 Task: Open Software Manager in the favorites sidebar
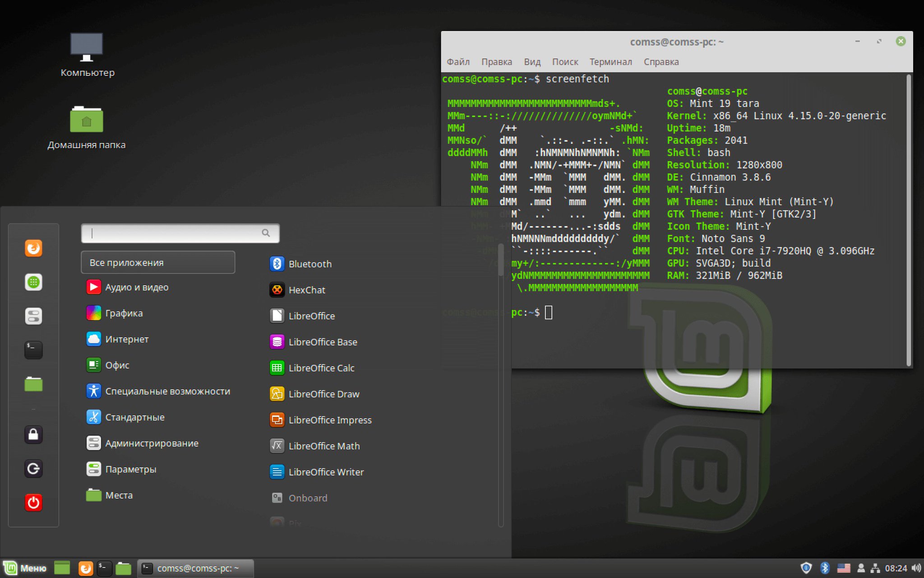33,282
